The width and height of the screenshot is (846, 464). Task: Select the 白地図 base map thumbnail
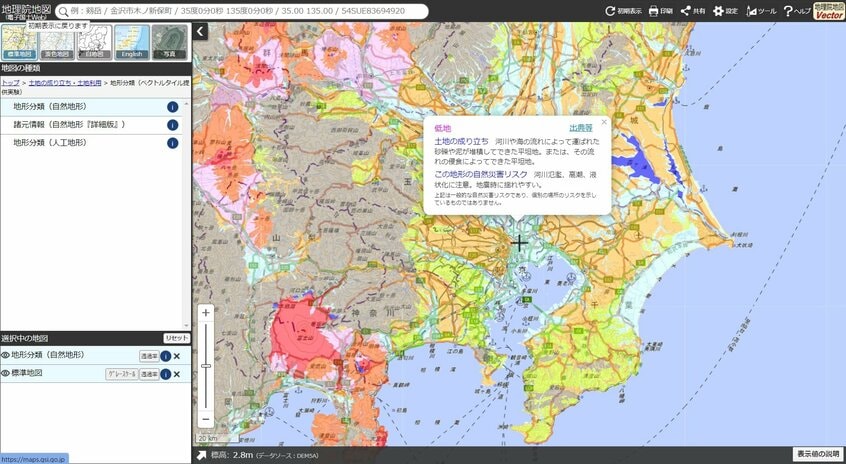point(94,42)
